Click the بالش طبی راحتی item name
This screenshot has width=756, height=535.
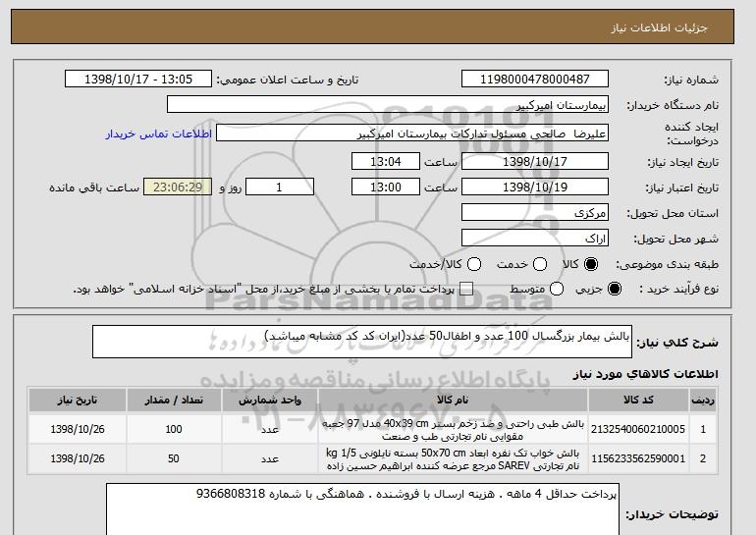pos(453,430)
